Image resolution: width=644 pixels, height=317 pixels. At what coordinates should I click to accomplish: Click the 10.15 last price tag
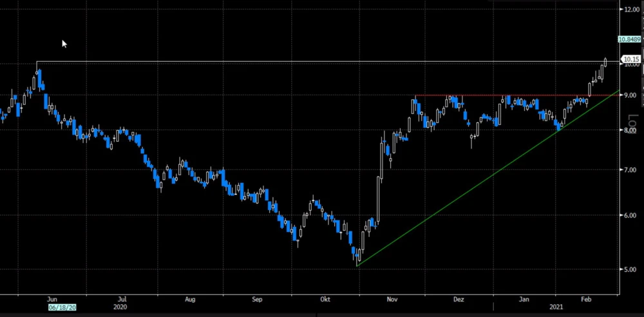pyautogui.click(x=630, y=59)
